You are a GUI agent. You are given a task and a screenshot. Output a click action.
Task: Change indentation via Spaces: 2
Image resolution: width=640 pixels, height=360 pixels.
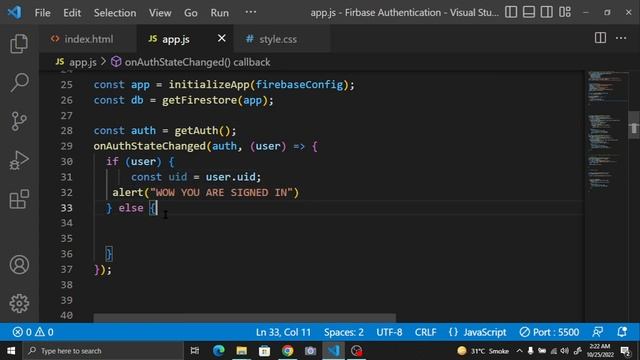344,332
